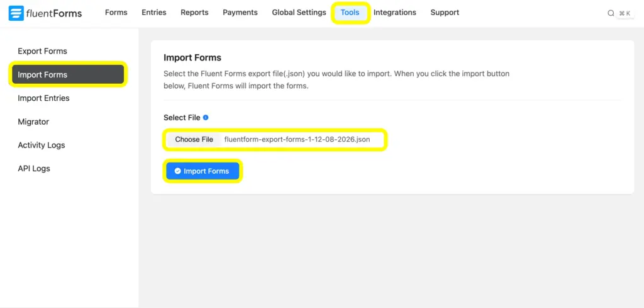Screen dimensions: 644x308
Task: Click the fluentForms brand name text
Action: pyautogui.click(x=54, y=13)
